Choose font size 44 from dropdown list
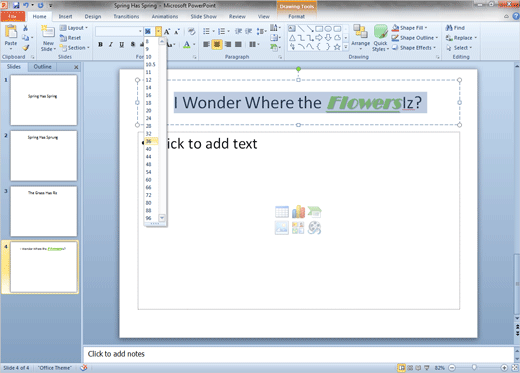 coord(149,157)
